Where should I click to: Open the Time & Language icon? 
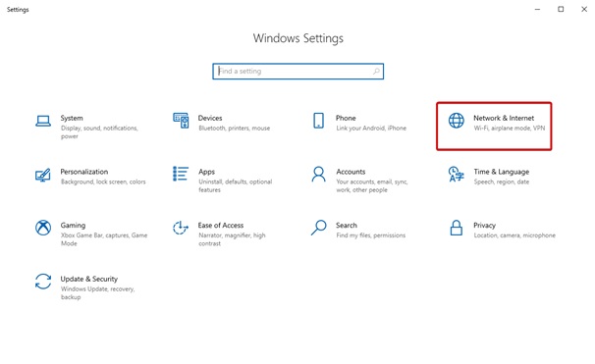click(x=457, y=174)
